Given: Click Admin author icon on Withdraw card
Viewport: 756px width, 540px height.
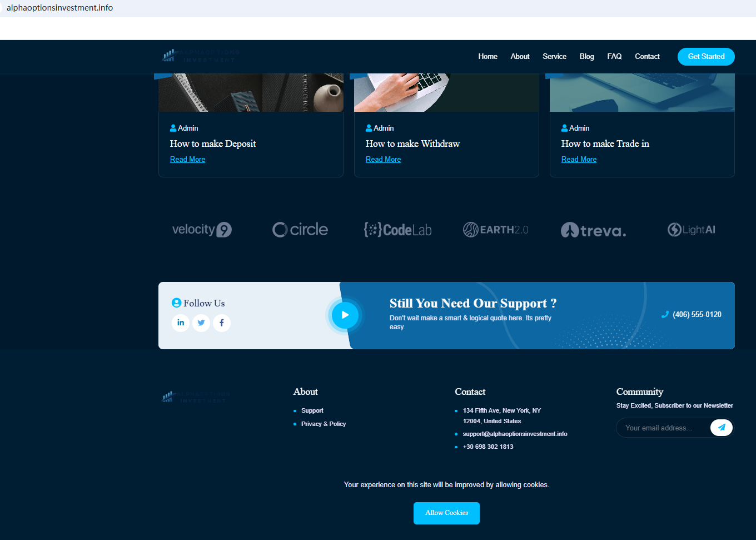Looking at the screenshot, I should point(369,128).
